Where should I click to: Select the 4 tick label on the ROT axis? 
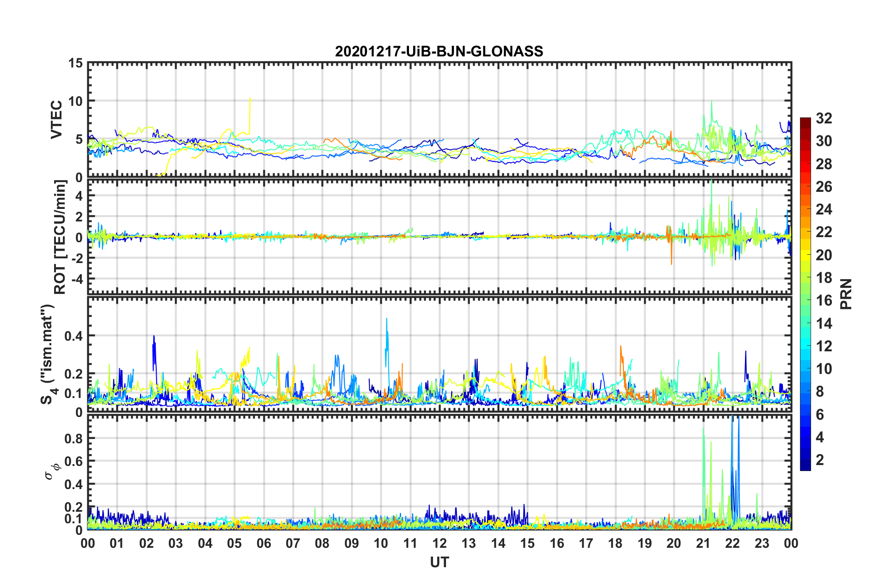pos(79,196)
